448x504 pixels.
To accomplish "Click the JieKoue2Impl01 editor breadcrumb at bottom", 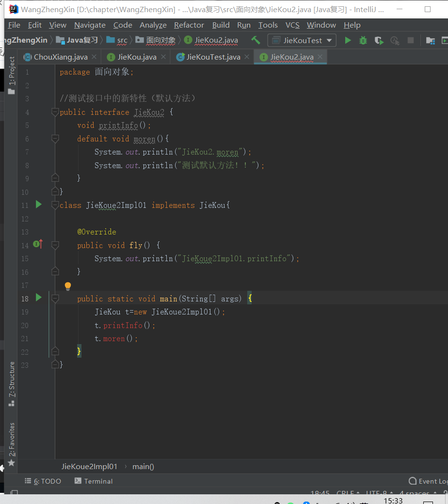I will point(89,467).
